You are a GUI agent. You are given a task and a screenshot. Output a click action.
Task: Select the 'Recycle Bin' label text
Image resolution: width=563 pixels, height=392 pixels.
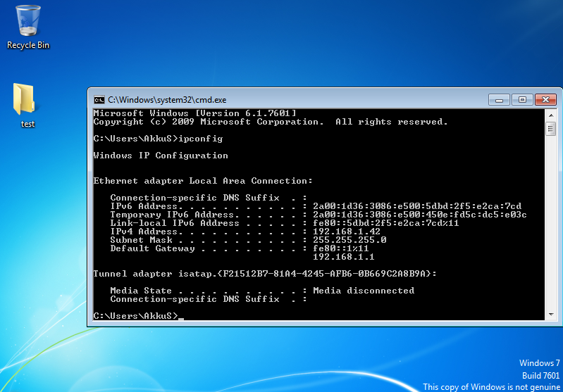click(x=28, y=45)
